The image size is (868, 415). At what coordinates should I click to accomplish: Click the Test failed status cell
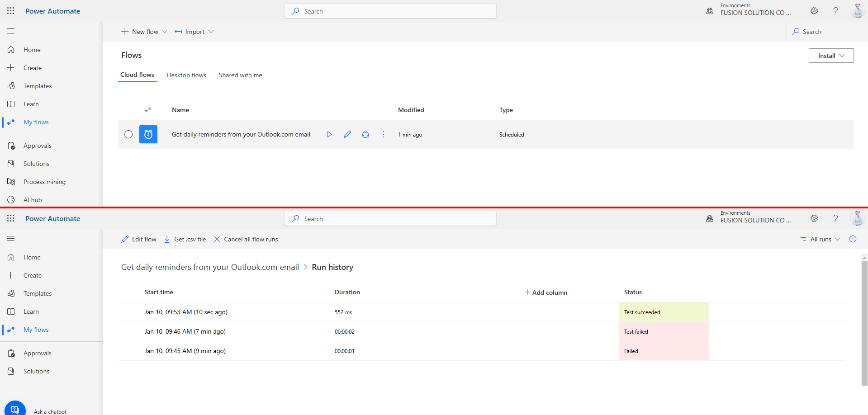pyautogui.click(x=664, y=331)
